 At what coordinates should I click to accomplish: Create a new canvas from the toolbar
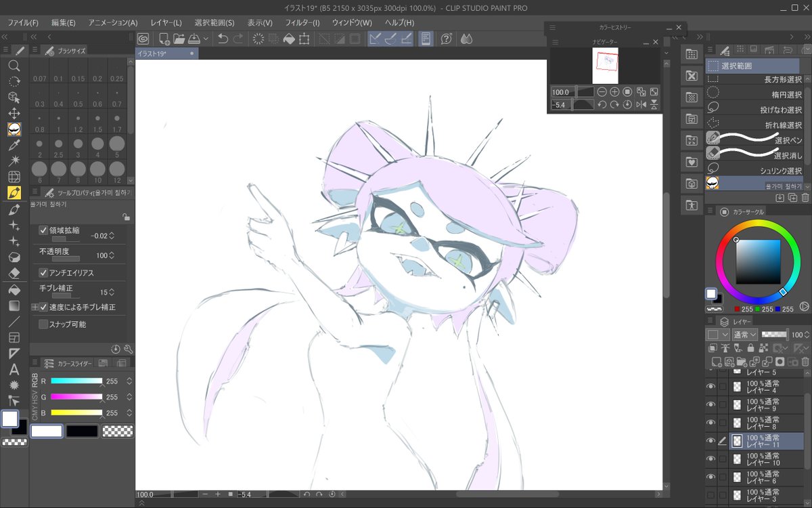coord(164,39)
